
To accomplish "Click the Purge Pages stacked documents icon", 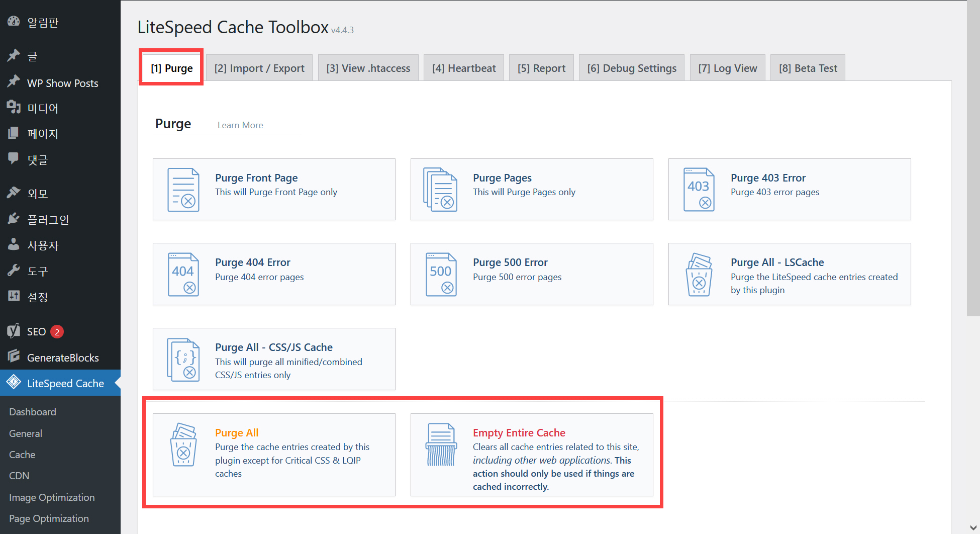I will (440, 190).
